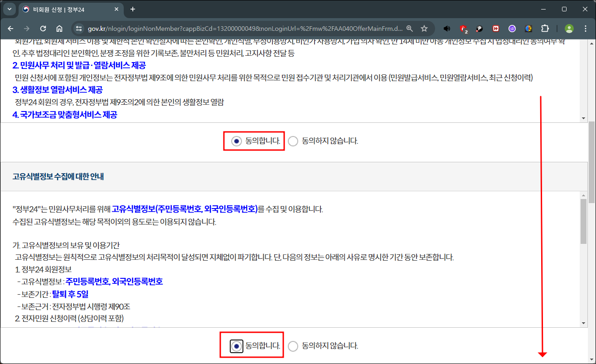The image size is (596, 364).
Task: Click heading 2. 민원사무 처리 및 발급·열람서비스 제공
Action: (x=79, y=66)
